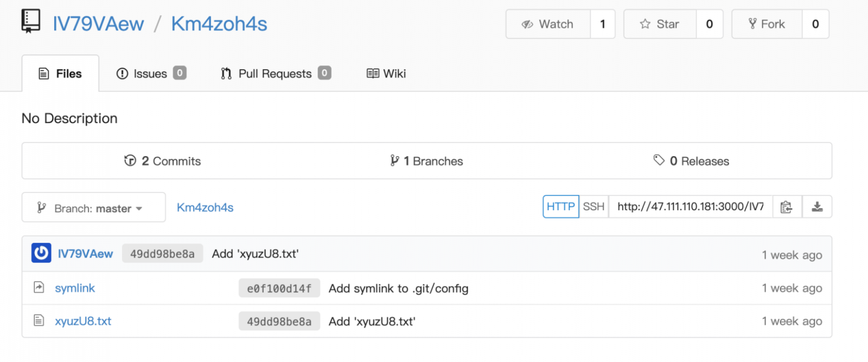
Task: Switch clone URL to SSH
Action: [x=593, y=206]
